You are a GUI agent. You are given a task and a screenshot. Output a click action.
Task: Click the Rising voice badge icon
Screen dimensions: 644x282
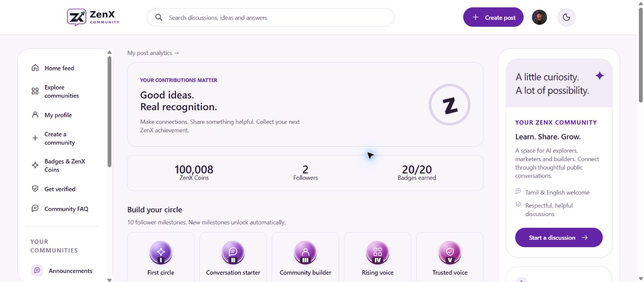(378, 252)
